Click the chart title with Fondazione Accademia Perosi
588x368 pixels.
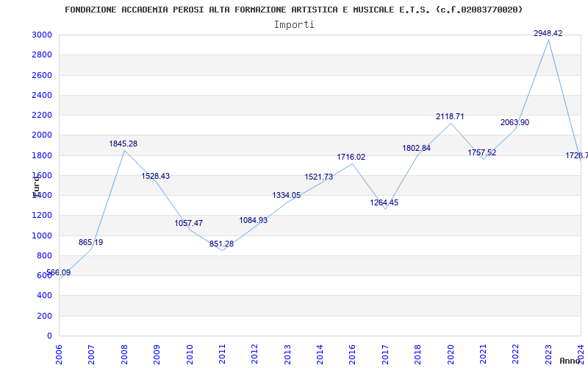click(294, 10)
